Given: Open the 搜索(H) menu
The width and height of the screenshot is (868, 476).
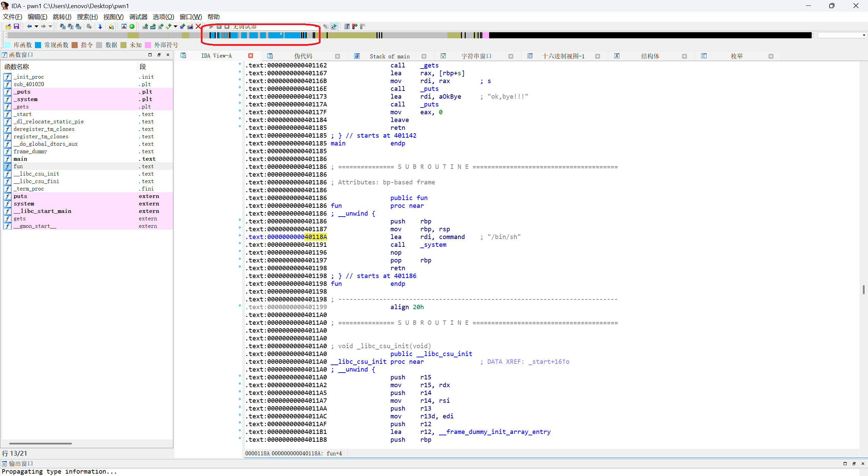Looking at the screenshot, I should (87, 17).
